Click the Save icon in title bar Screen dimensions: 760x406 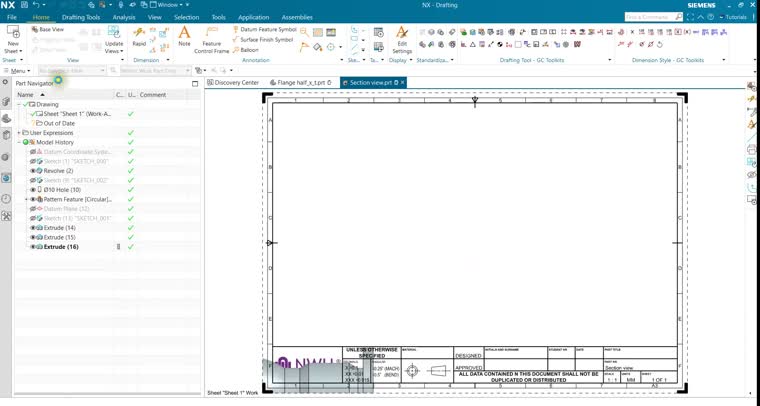point(24,5)
